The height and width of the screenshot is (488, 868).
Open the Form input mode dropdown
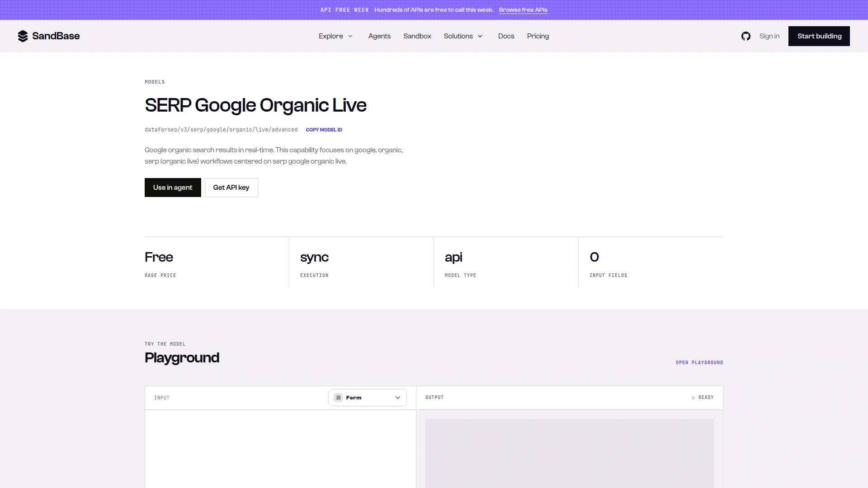tap(367, 398)
